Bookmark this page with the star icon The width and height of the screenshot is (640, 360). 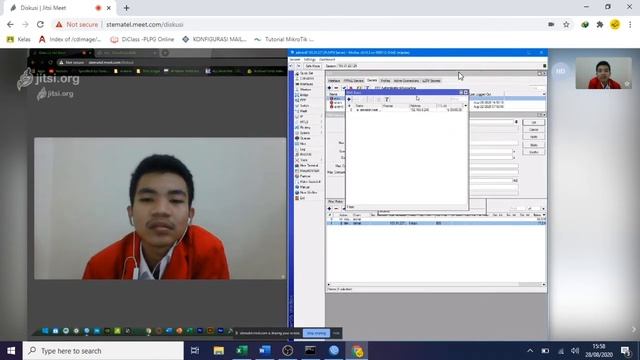[566, 24]
